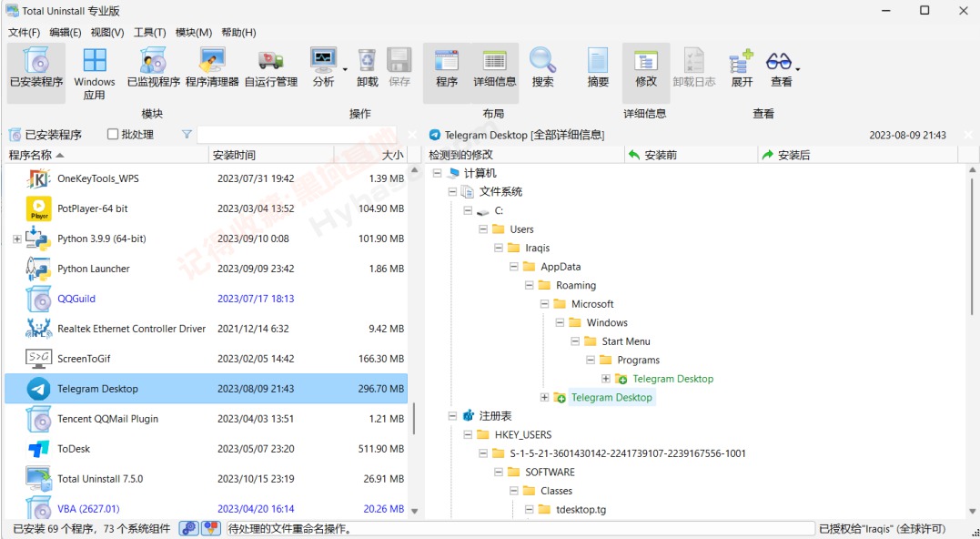Open the 卸载日志 view
Image resolution: width=980 pixels, height=539 pixels.
pos(693,67)
